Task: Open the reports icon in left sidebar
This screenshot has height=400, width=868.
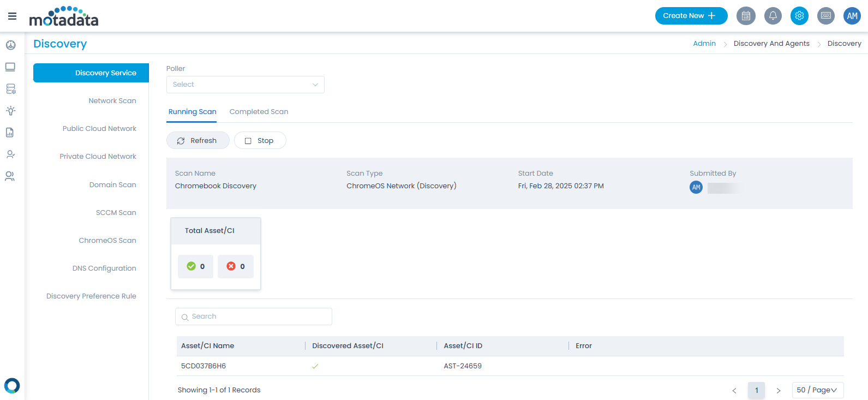Action: click(10, 133)
